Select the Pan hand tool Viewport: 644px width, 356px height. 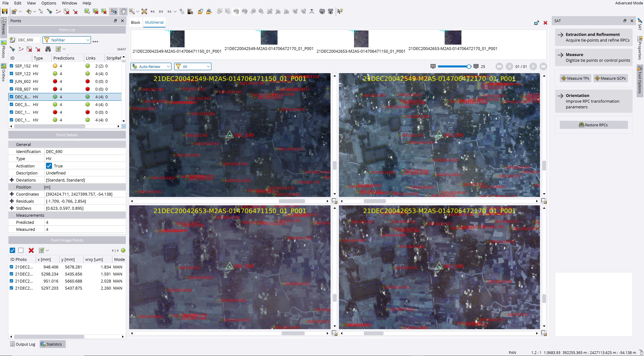(x=123, y=11)
